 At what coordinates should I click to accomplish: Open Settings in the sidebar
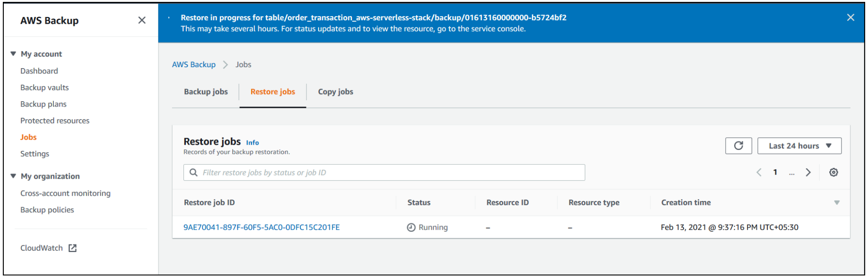pyautogui.click(x=35, y=154)
